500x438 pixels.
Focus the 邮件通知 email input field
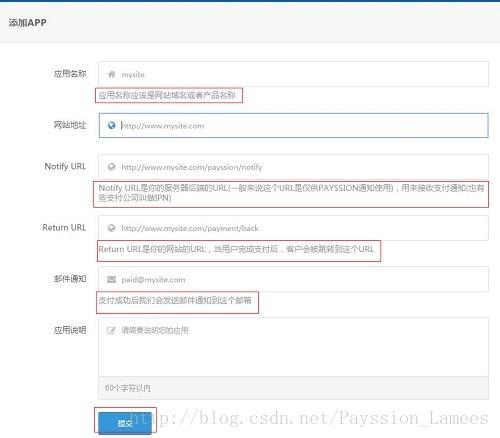(293, 279)
